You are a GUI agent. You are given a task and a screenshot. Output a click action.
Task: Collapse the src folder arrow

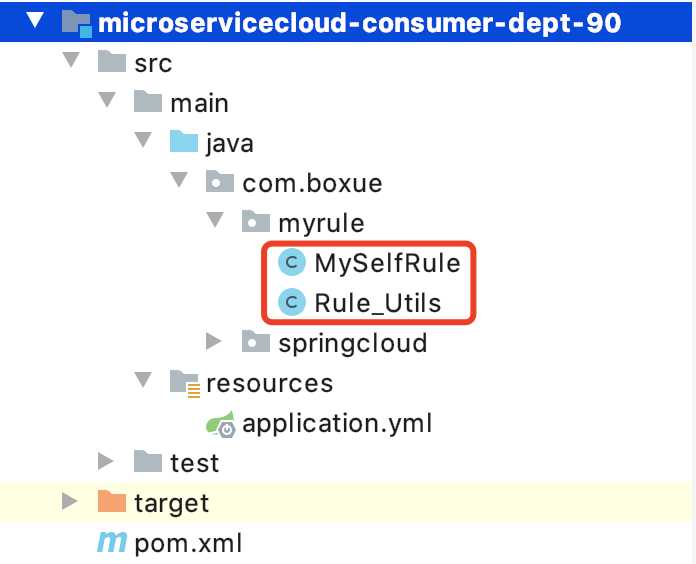(x=71, y=59)
